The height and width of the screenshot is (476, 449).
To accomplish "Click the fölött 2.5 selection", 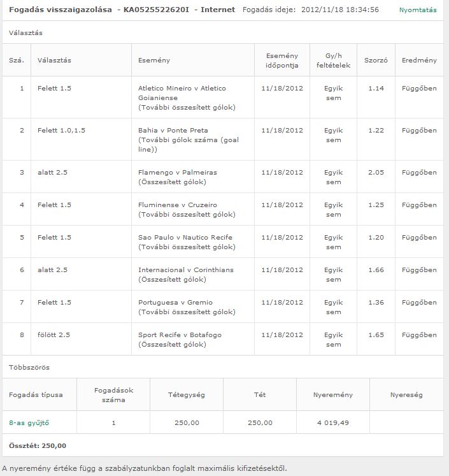I will click(x=53, y=335).
